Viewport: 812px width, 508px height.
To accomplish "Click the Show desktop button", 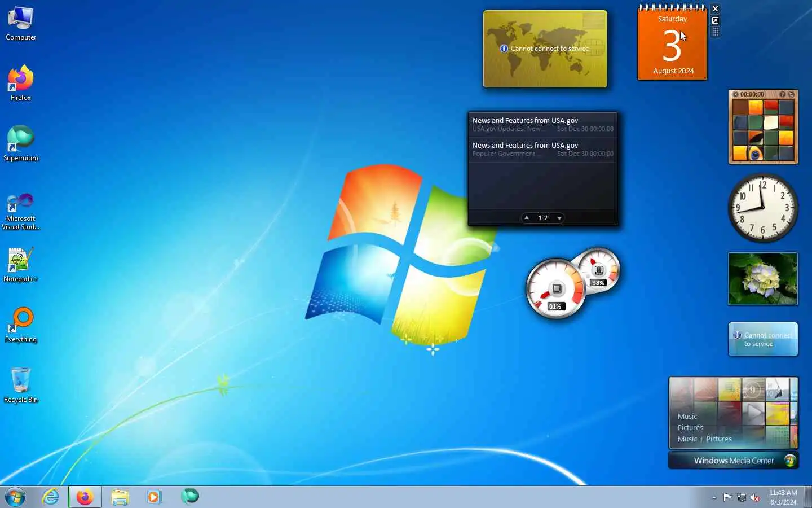I will (808, 497).
